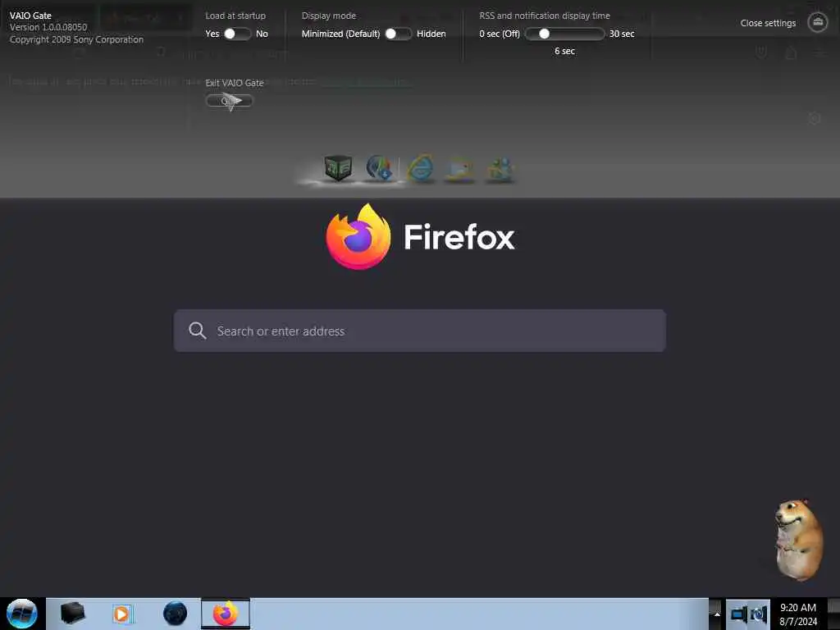Click the 'No' label for Load at startup

point(262,34)
